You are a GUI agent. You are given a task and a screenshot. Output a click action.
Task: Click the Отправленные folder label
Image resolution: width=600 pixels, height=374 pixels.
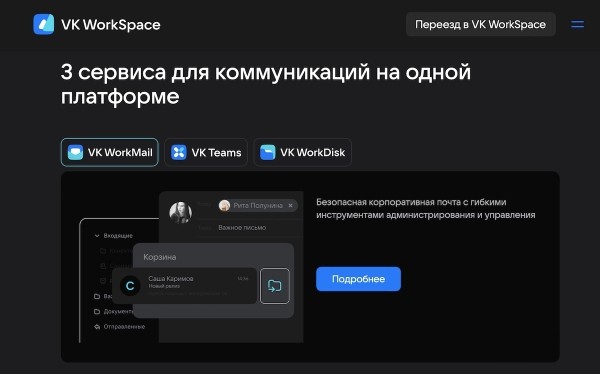(124, 327)
